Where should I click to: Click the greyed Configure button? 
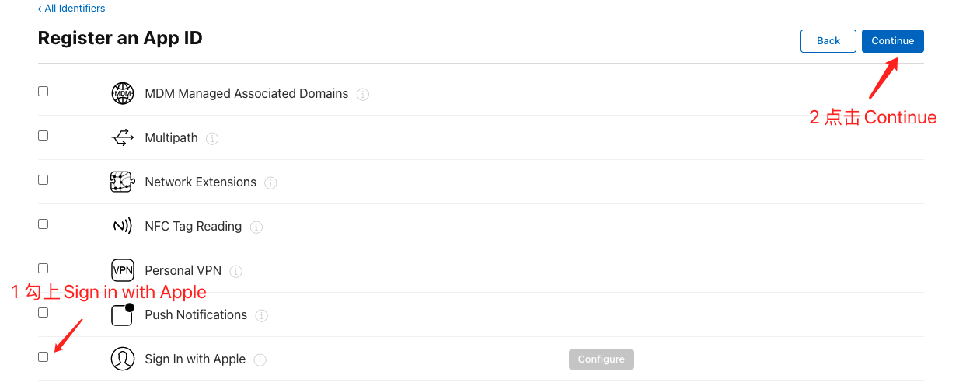coord(602,359)
